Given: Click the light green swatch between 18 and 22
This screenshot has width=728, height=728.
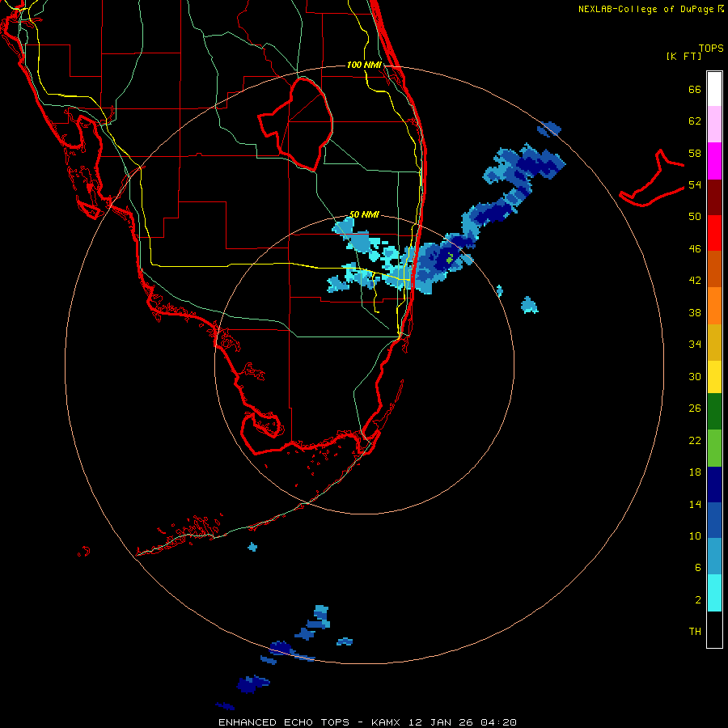Looking at the screenshot, I should pos(714,448).
